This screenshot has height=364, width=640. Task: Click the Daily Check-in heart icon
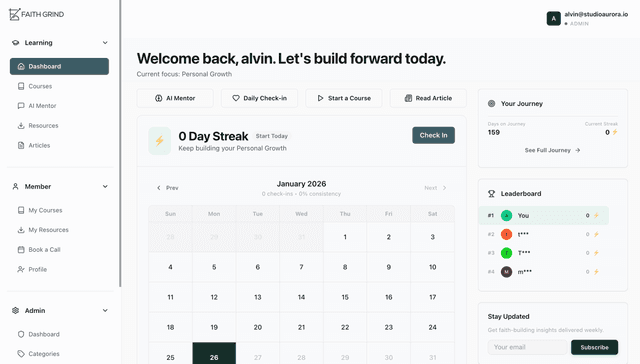(x=236, y=98)
